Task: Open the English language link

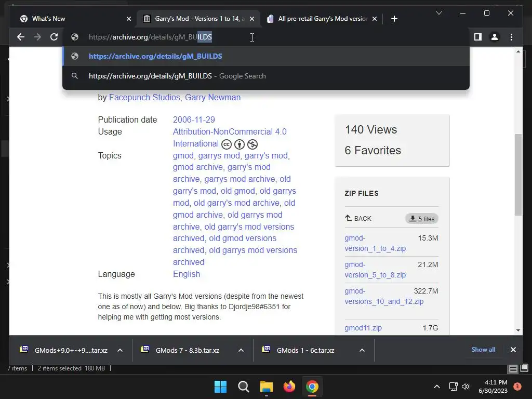Action: [x=187, y=274]
